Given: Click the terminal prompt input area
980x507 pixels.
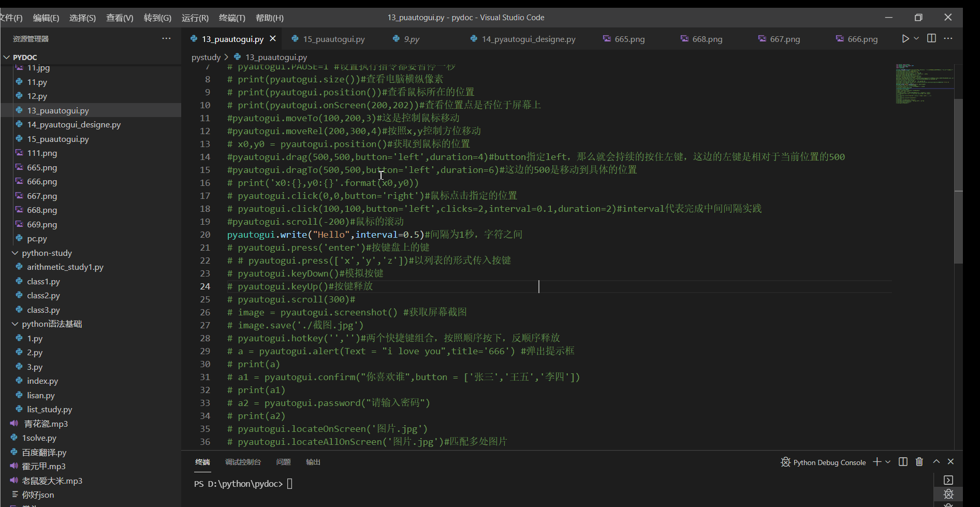Looking at the screenshot, I should click(289, 484).
